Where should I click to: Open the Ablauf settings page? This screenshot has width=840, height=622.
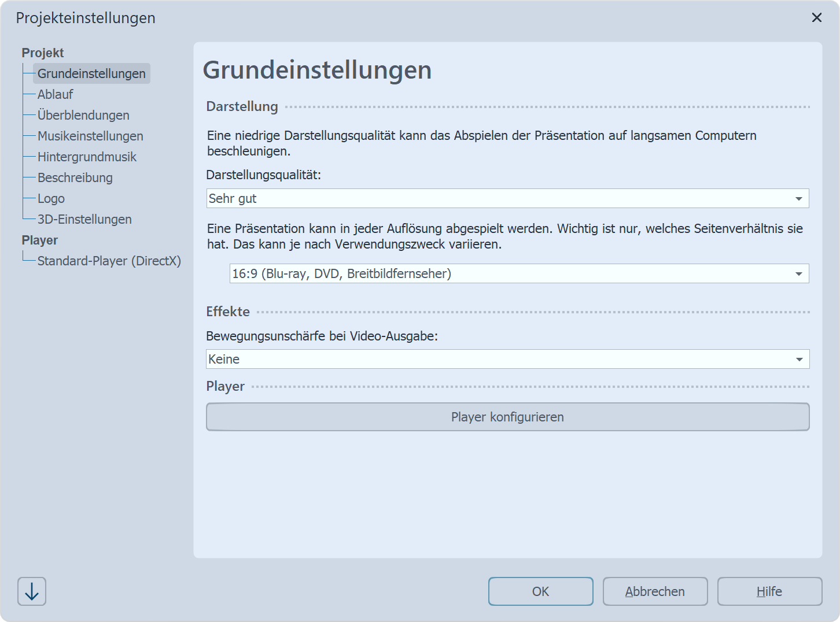click(55, 94)
